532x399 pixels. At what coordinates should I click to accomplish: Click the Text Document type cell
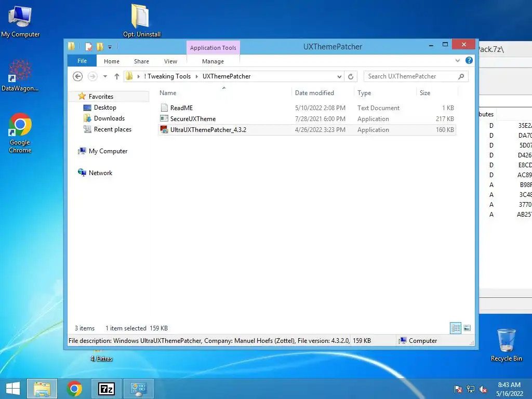pos(378,108)
